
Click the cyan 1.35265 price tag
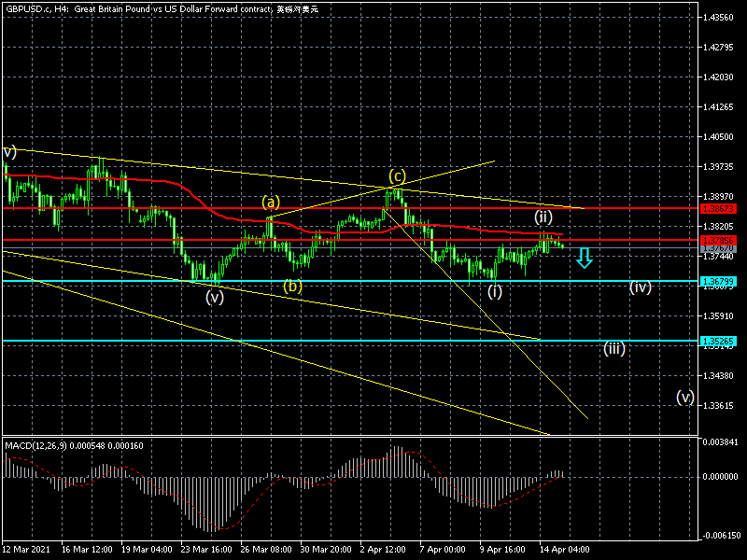coord(718,342)
